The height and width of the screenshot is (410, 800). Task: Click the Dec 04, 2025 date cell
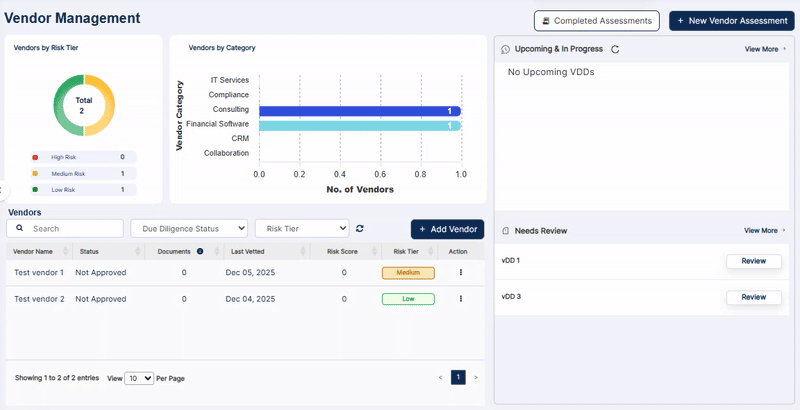point(250,299)
